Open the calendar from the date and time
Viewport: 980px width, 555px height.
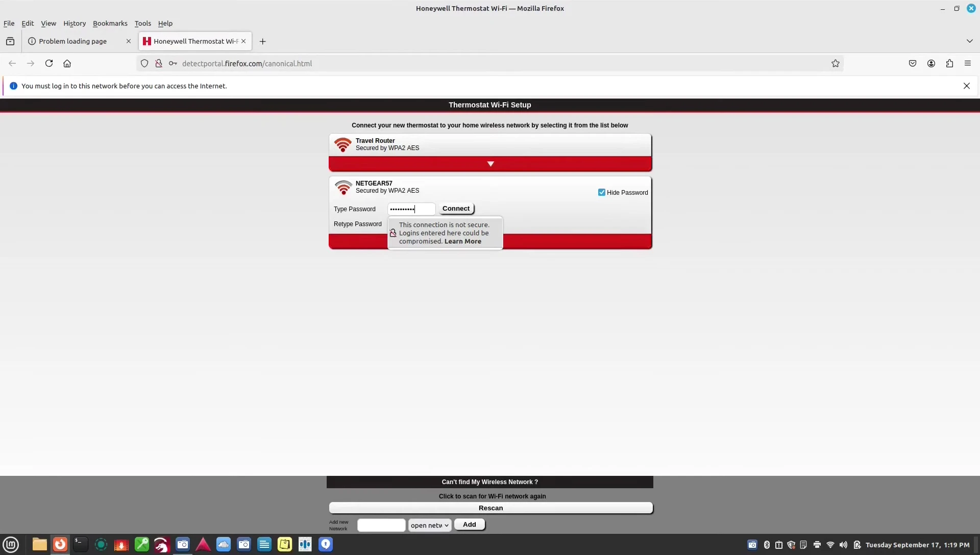click(x=917, y=545)
